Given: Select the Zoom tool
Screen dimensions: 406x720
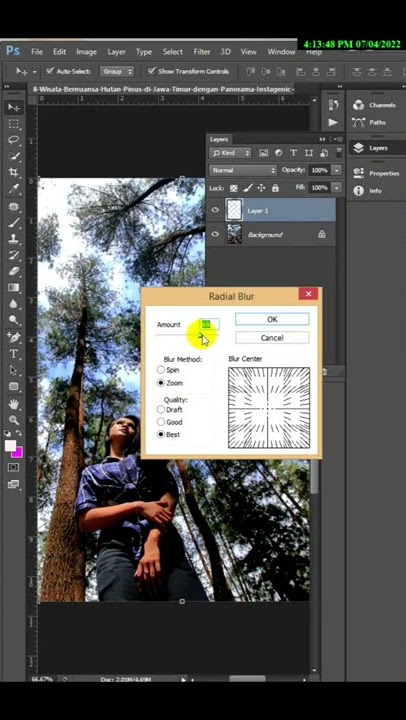Looking at the screenshot, I should click(13, 420).
